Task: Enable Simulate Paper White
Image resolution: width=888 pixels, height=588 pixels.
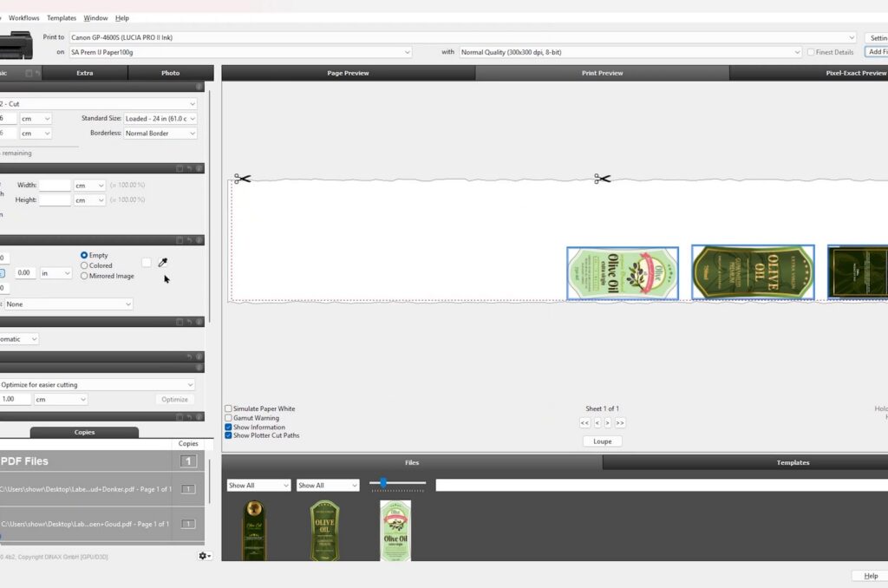Action: pyautogui.click(x=228, y=408)
